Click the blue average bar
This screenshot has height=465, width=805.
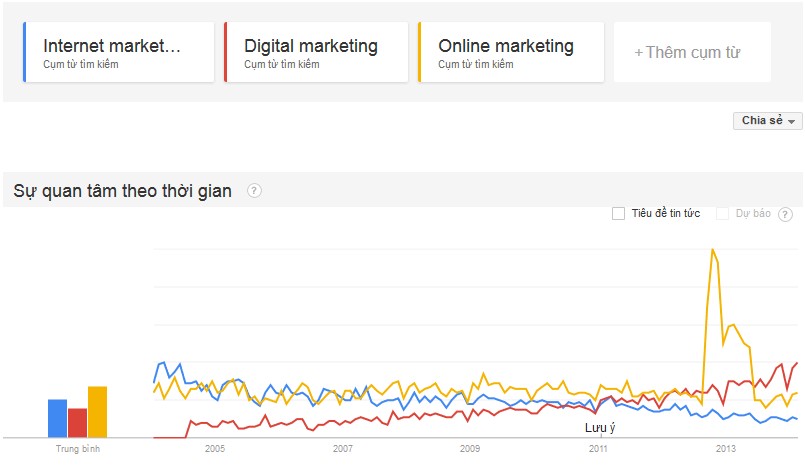pos(57,418)
